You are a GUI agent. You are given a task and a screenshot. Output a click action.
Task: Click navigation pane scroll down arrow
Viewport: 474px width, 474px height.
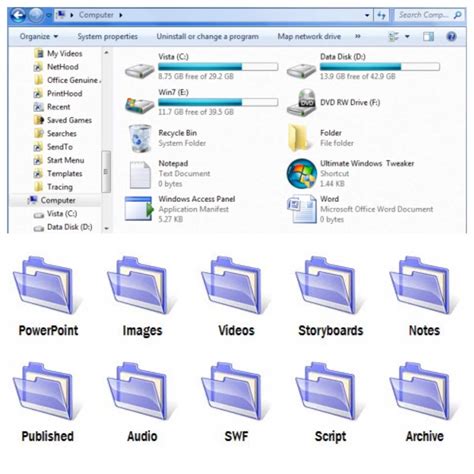106,228
